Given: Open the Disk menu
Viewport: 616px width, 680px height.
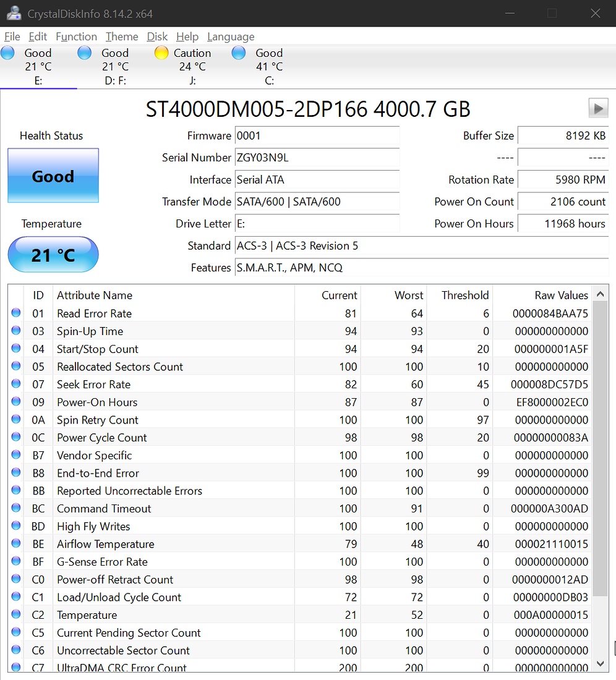Looking at the screenshot, I should click(x=156, y=36).
